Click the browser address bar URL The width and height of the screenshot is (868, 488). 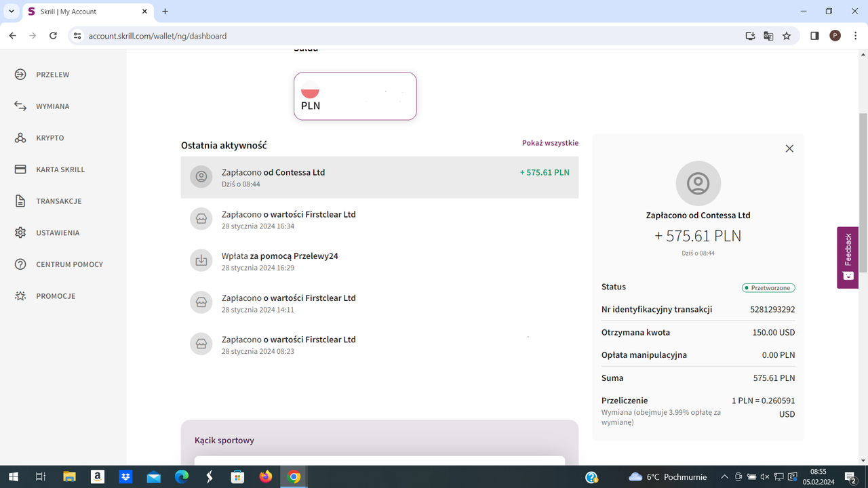point(157,36)
